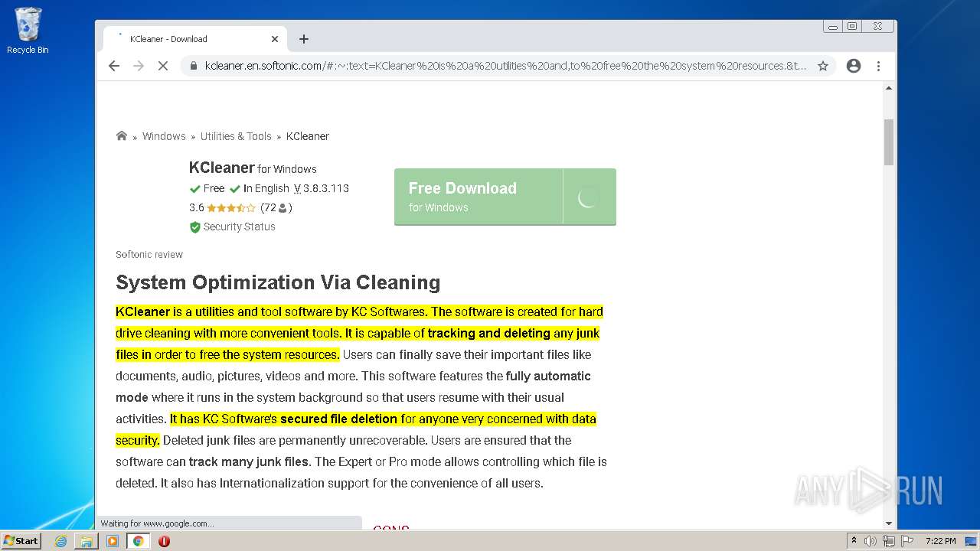Open the Windows Start menu
980x551 pixels.
pos(21,540)
